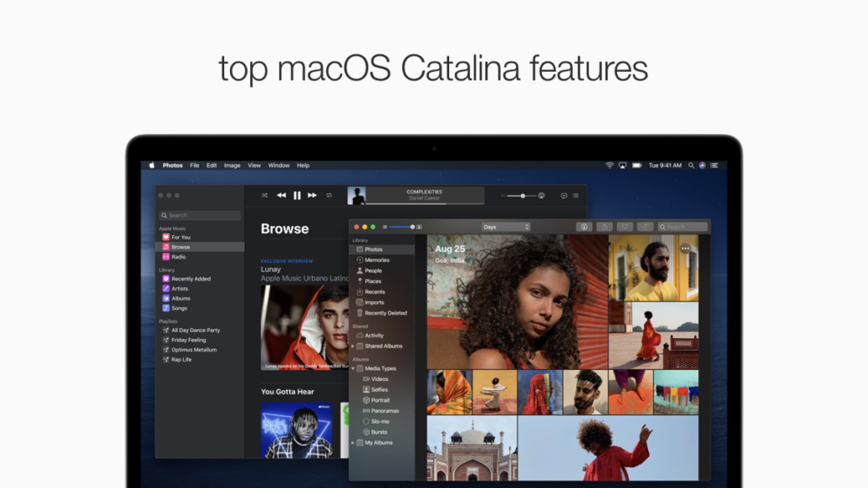Open Recently Deleted in Photos sidebar
868x488 pixels.
[x=383, y=313]
